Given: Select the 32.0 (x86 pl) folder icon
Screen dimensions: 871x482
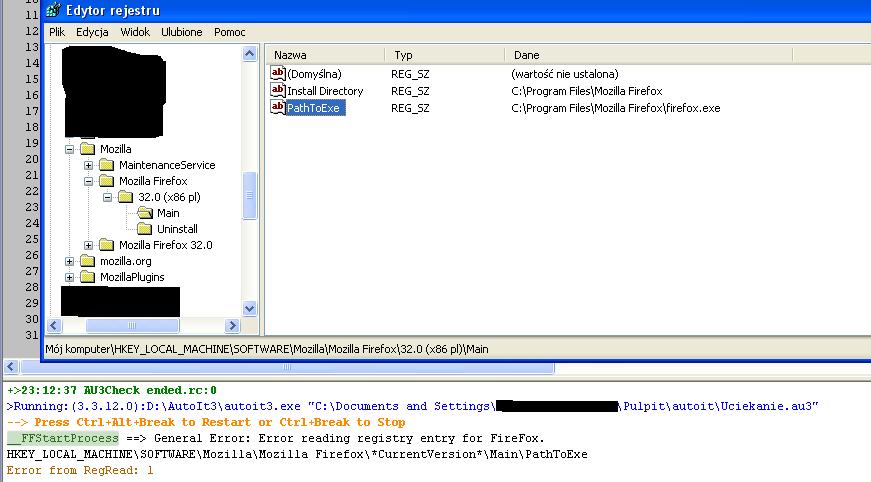Looking at the screenshot, I should (126, 197).
